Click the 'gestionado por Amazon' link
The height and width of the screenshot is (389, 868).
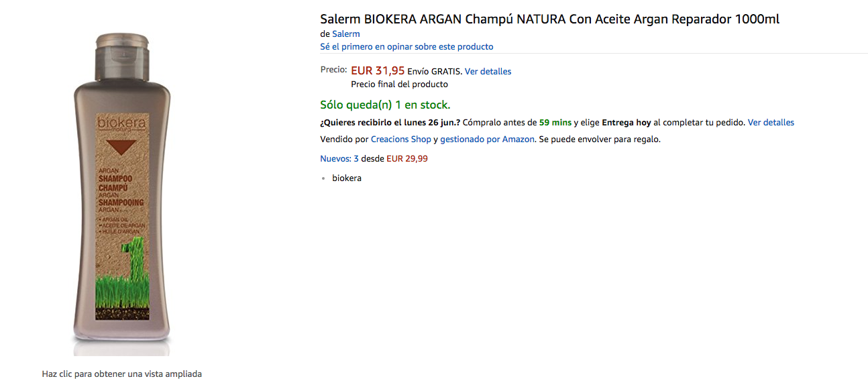[x=487, y=140]
